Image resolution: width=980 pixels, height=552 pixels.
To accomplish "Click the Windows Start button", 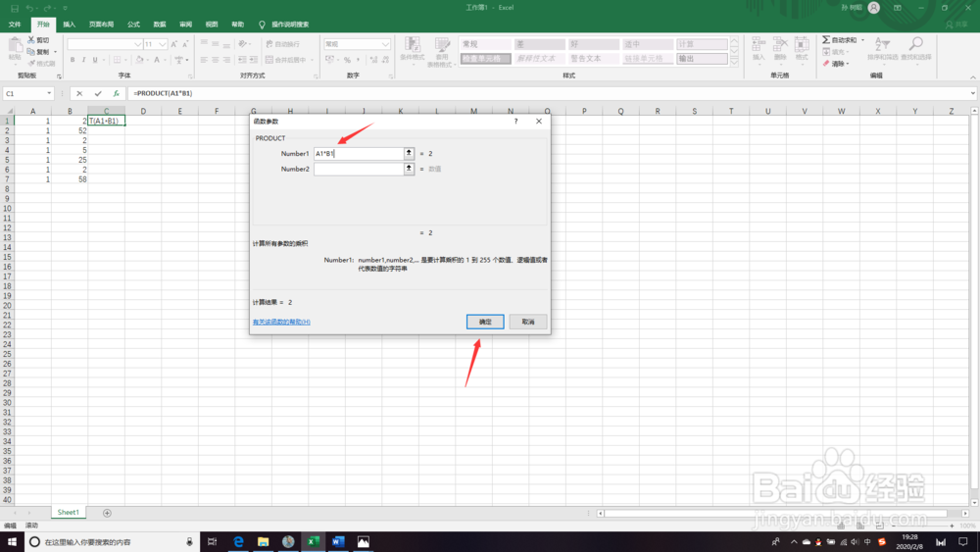I will coord(11,541).
